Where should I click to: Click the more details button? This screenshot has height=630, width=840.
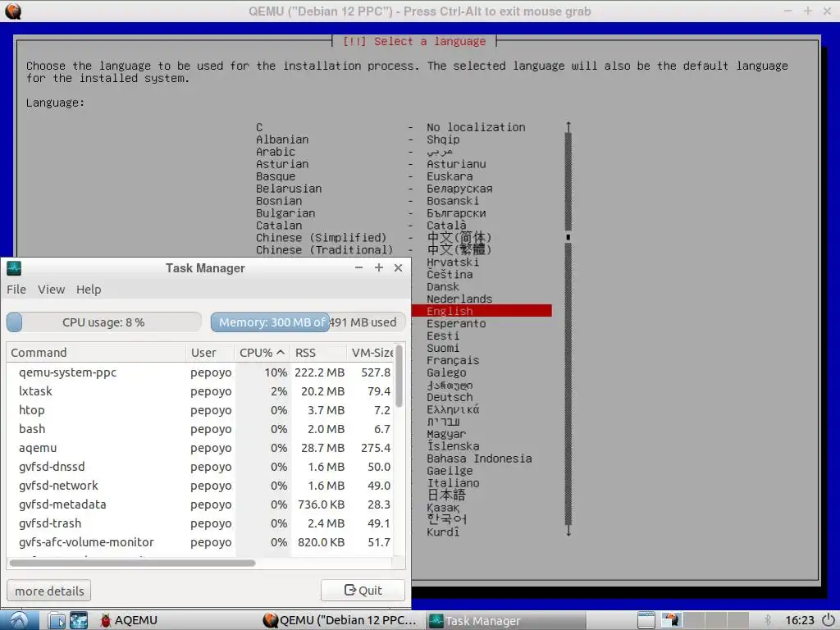[x=48, y=591]
